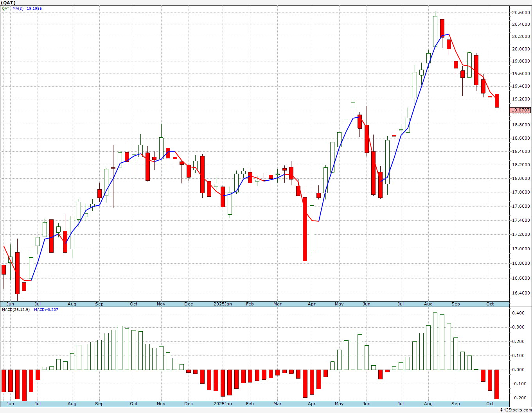Select the green QAT legend label

pos(6,8)
